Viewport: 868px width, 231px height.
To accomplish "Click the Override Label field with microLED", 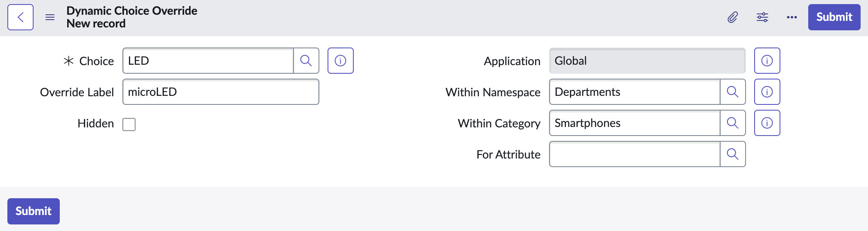I will point(221,92).
